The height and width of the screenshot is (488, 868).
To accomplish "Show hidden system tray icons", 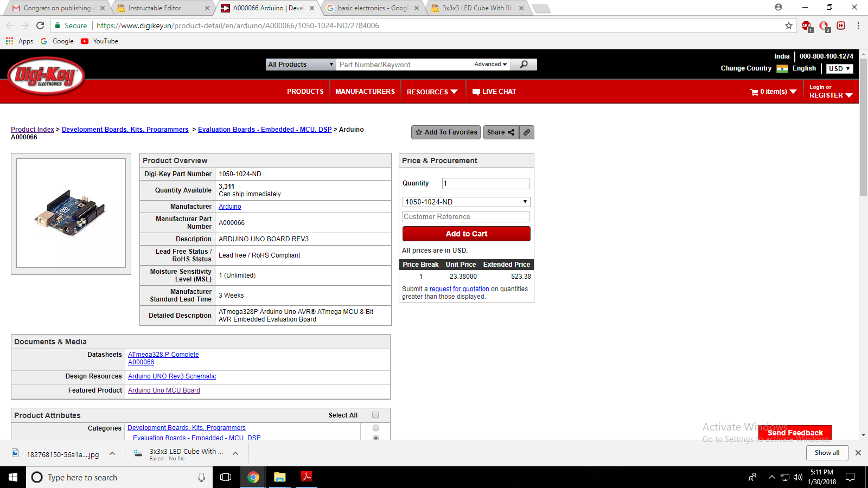I will pos(771,477).
